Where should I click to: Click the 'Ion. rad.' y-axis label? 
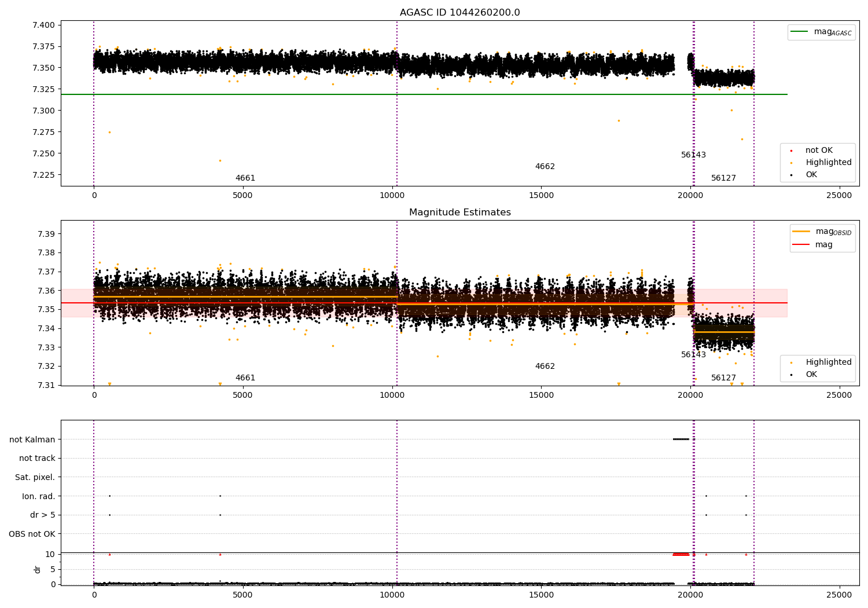[x=38, y=496]
